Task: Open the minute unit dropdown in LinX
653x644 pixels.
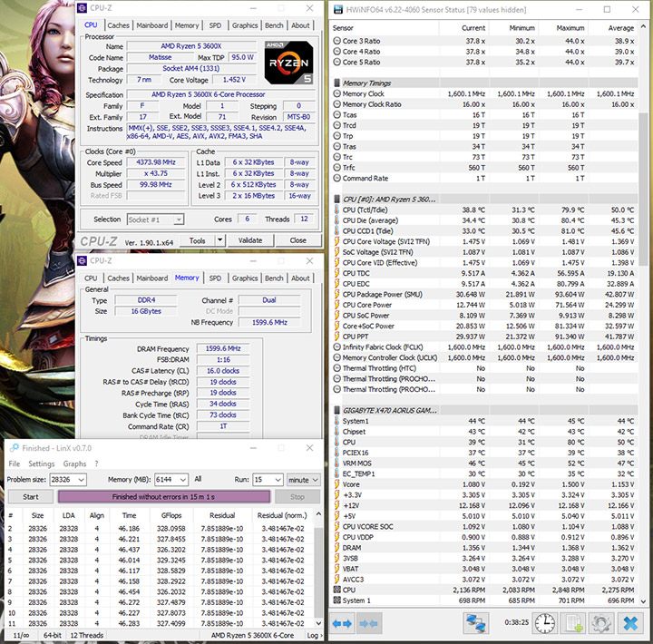Action: click(x=315, y=479)
